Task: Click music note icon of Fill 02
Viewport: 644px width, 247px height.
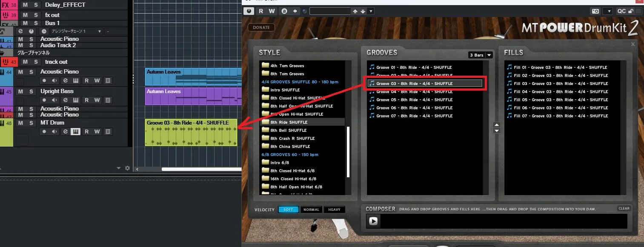Action: click(x=509, y=75)
